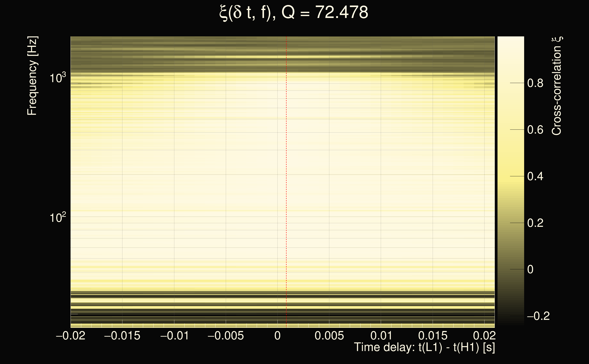Click the 0.2 colorbar tick label
589x364 pixels.
pos(535,223)
